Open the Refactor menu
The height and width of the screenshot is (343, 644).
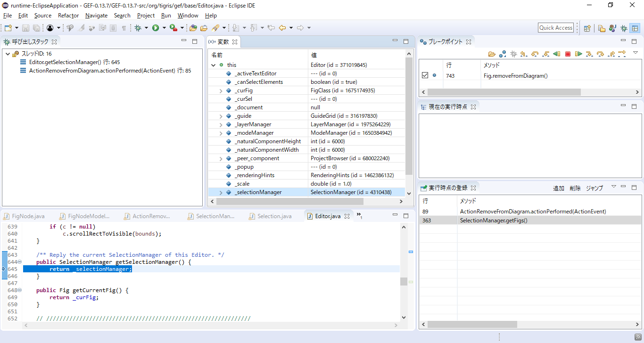click(68, 16)
